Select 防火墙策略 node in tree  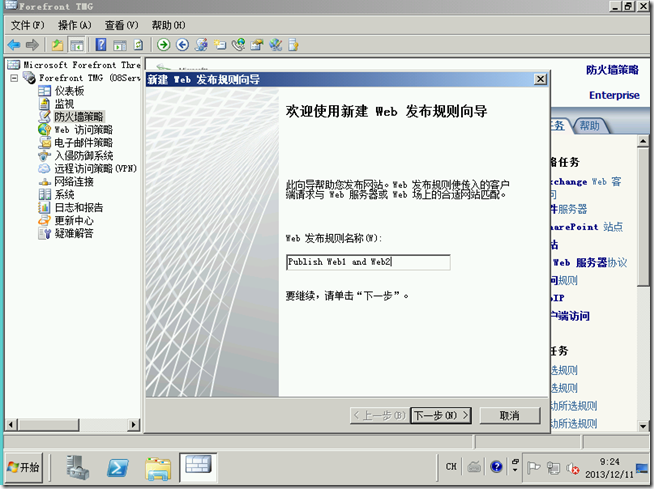pos(78,116)
